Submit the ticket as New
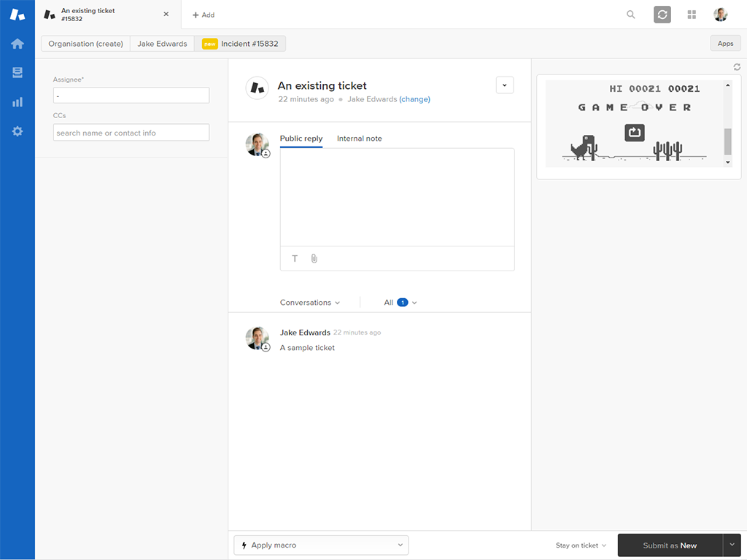Screen dimensions: 747x560 click(x=668, y=545)
